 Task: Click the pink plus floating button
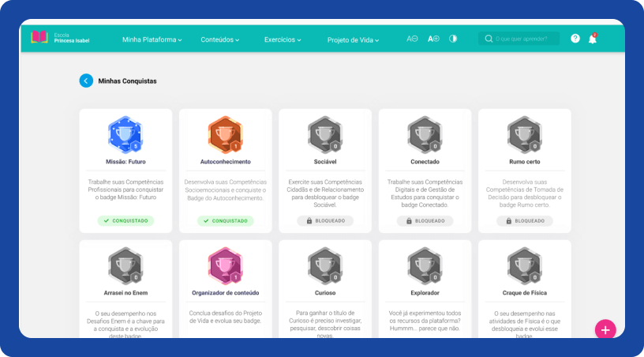pyautogui.click(x=605, y=329)
